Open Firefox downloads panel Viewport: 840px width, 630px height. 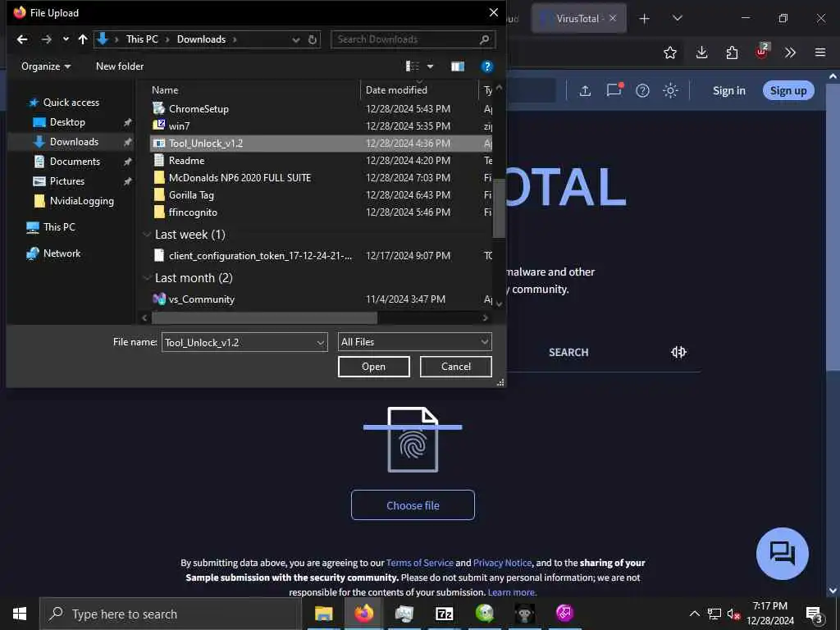[x=702, y=52]
